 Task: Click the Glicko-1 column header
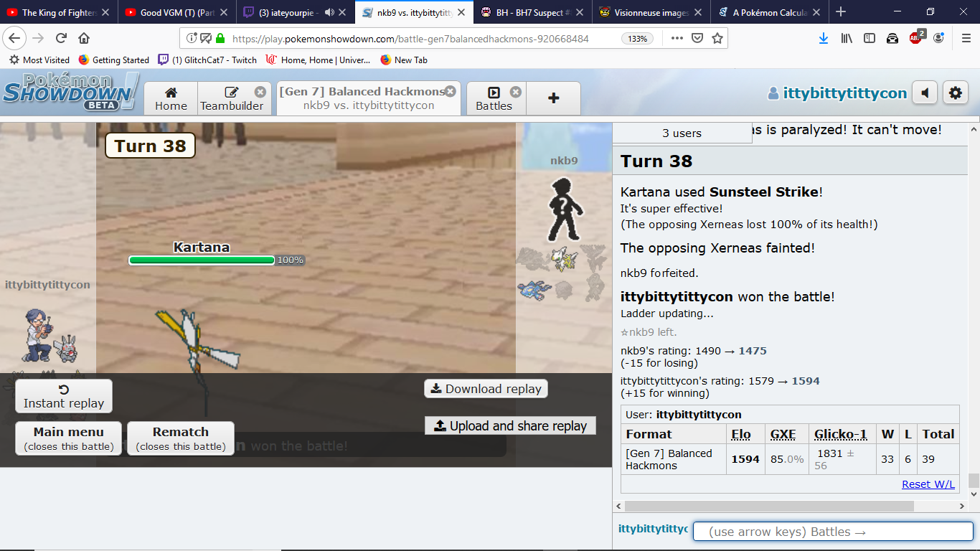[841, 434]
